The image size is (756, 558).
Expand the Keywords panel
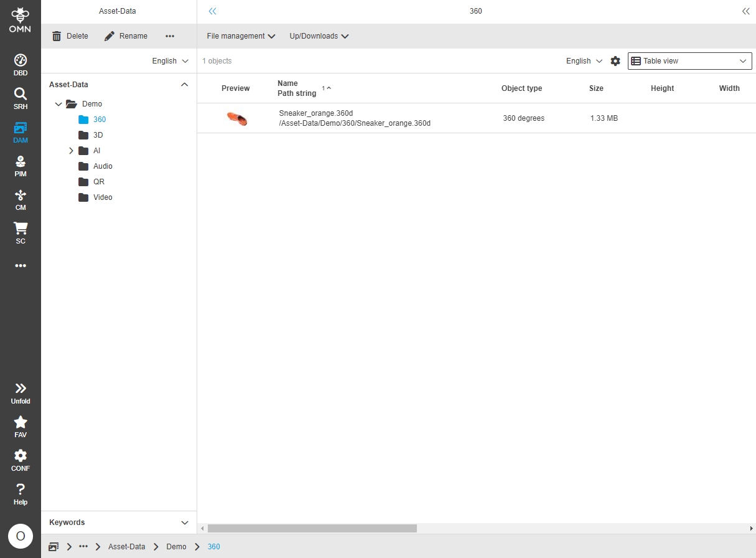pos(184,523)
